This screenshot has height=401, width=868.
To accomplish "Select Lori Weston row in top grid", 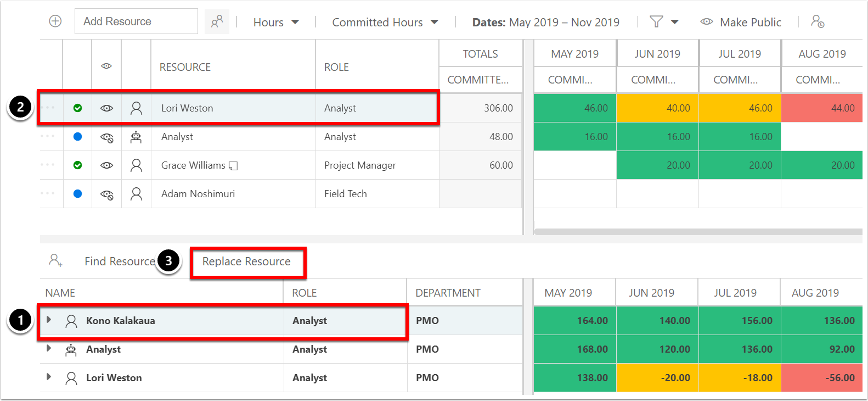I will coord(239,108).
